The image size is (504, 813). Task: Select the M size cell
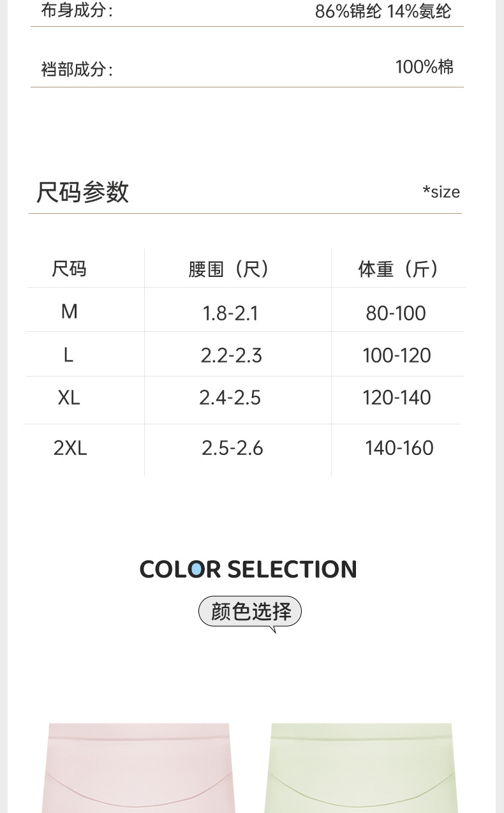pyautogui.click(x=70, y=311)
